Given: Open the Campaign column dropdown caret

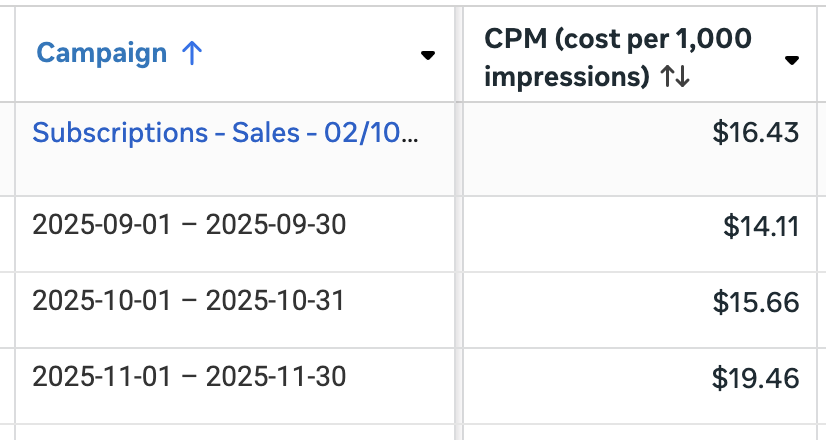Looking at the screenshot, I should point(428,55).
